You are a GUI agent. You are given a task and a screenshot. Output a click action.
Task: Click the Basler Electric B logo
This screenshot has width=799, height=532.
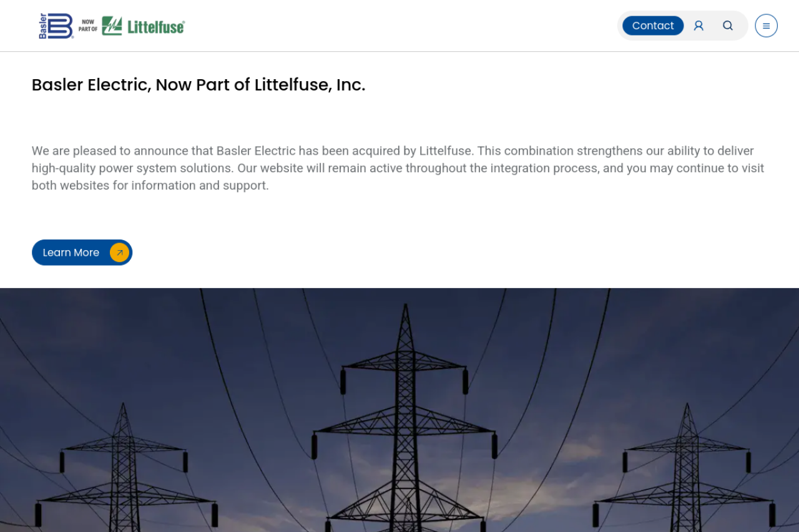[x=56, y=26]
